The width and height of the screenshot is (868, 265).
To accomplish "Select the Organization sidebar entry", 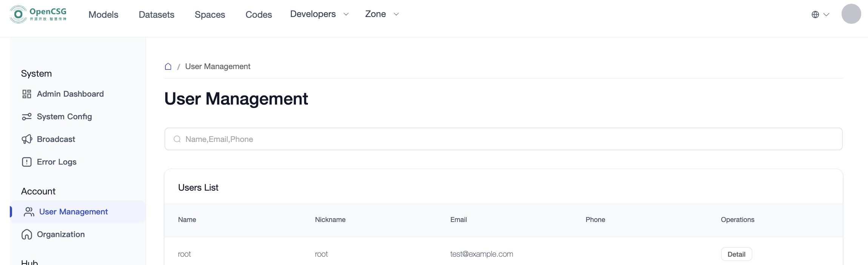I will 61,234.
